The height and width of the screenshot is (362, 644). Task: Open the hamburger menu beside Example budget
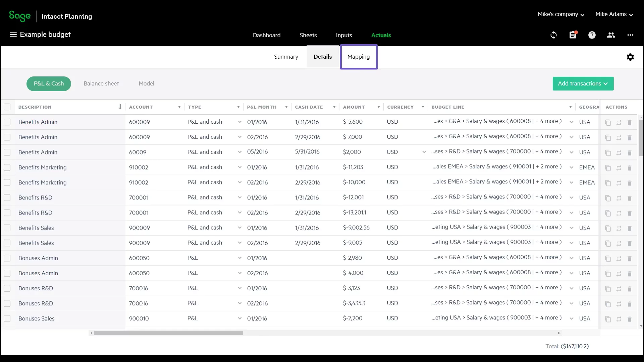click(x=13, y=35)
